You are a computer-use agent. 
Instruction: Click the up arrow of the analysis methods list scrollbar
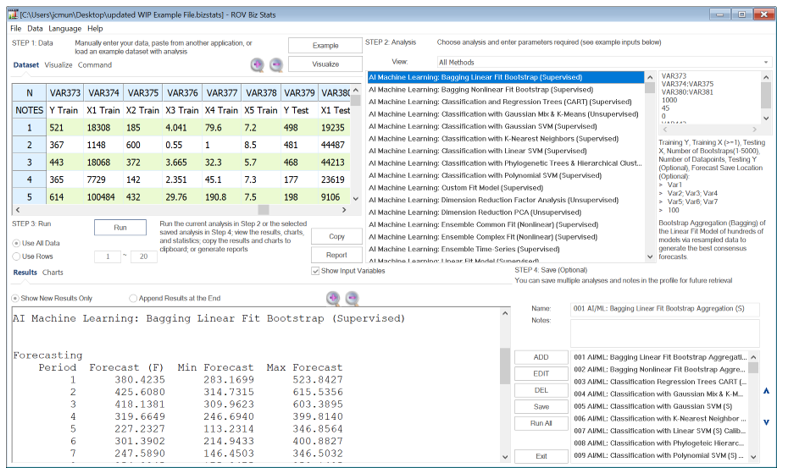650,77
